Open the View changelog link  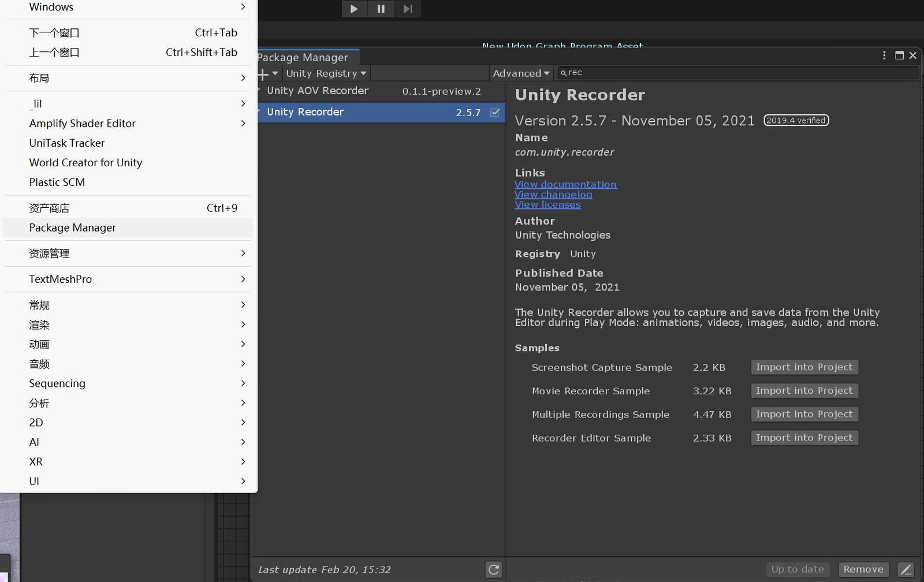[553, 195]
